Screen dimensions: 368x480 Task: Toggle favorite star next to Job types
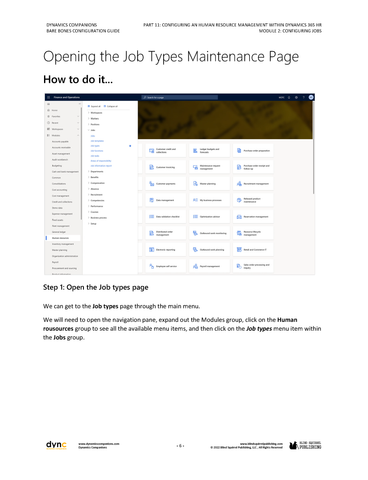click(x=130, y=146)
